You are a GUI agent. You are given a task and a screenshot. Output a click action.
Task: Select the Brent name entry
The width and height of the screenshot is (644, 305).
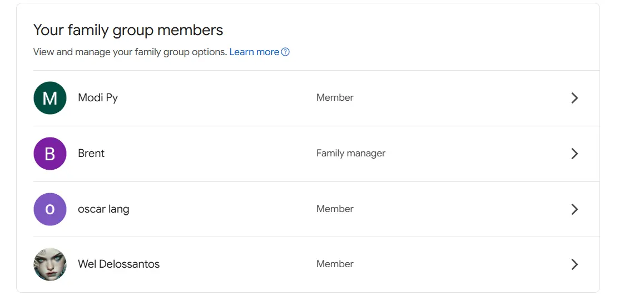[x=91, y=153]
